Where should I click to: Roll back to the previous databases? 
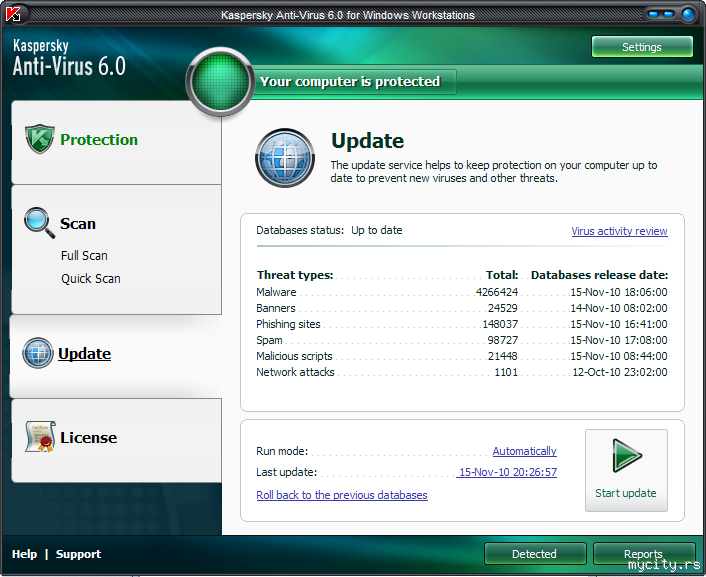pos(342,495)
